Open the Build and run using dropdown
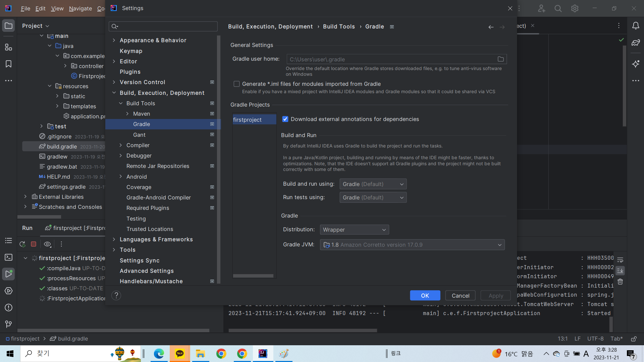The width and height of the screenshot is (644, 362). [x=373, y=184]
